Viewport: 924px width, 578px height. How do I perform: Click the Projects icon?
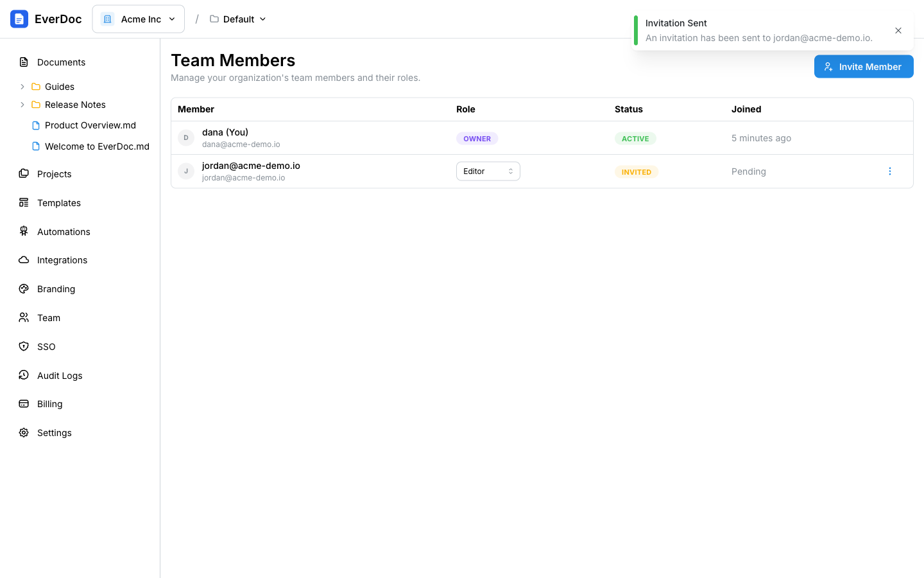[24, 174]
